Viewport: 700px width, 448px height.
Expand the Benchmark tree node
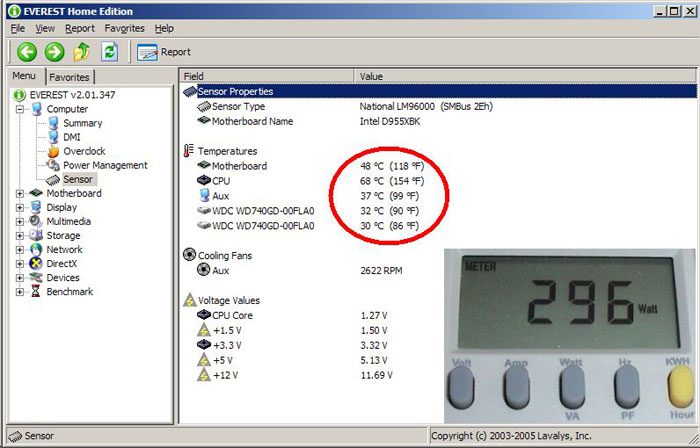(20, 292)
